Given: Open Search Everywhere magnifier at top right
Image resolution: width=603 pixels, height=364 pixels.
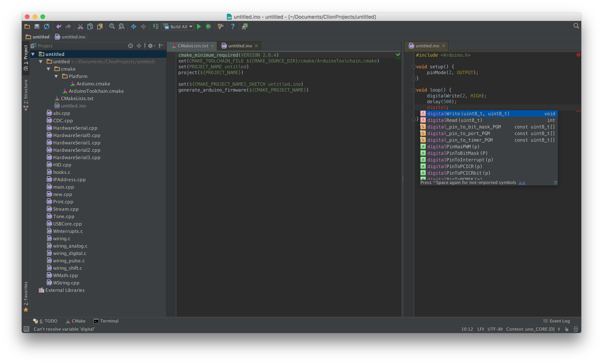Looking at the screenshot, I should 576,26.
